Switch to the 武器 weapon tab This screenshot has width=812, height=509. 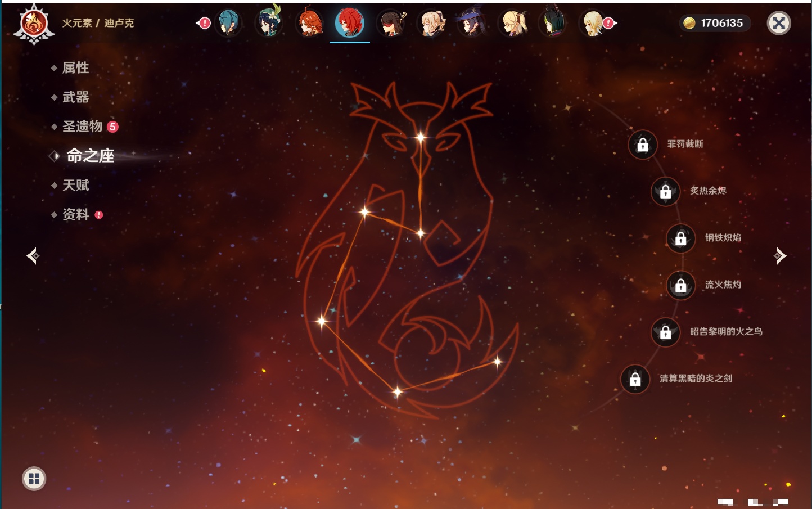[75, 97]
